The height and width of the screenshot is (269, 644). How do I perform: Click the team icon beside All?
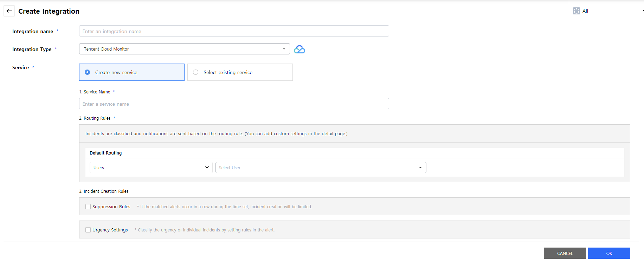(576, 11)
